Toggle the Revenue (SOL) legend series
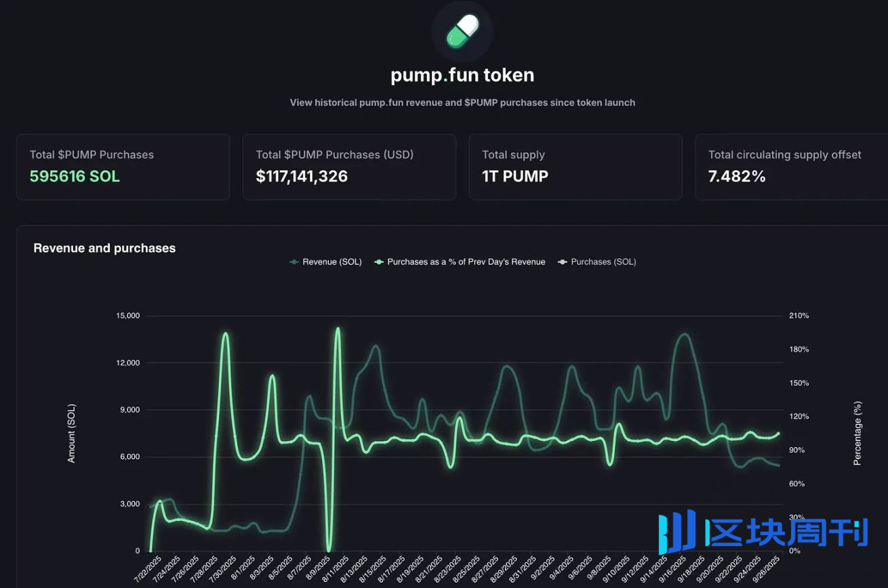Image resolution: width=888 pixels, height=588 pixels. [x=325, y=261]
